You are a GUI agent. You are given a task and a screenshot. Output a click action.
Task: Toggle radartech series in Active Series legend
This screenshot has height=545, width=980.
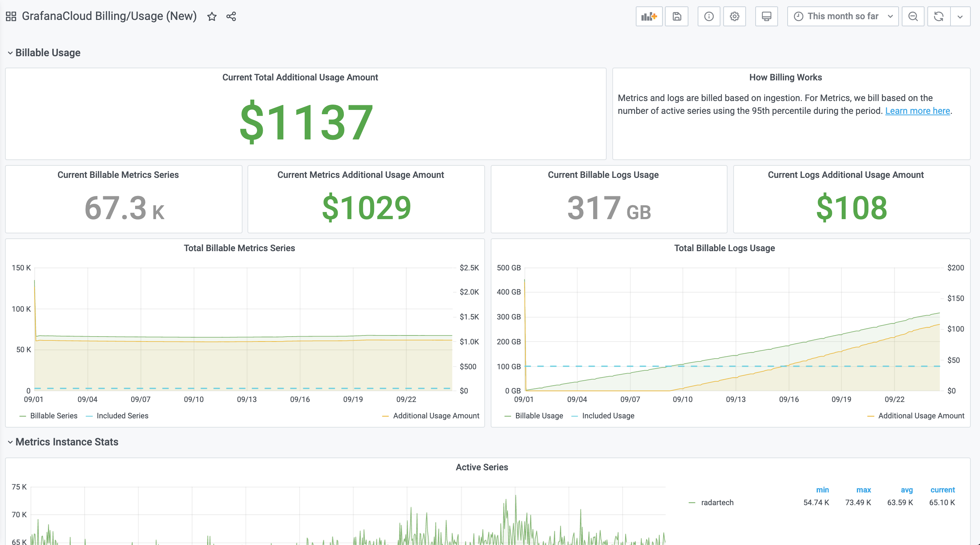pyautogui.click(x=717, y=503)
